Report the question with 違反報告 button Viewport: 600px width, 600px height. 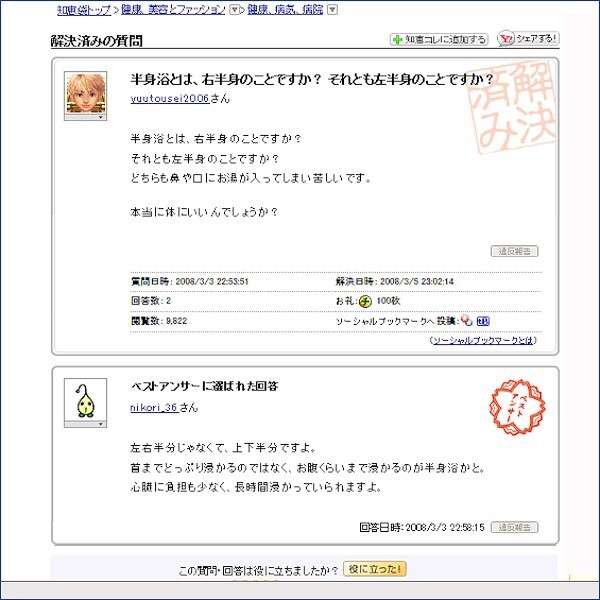(x=514, y=251)
